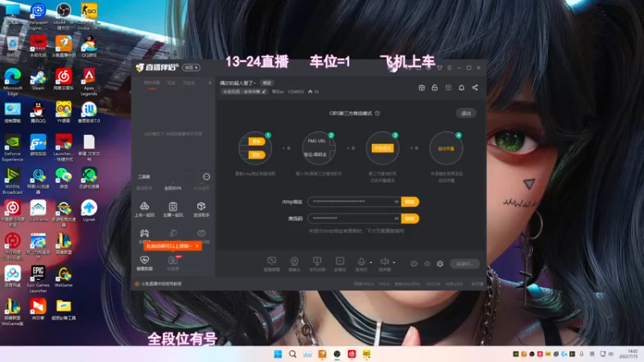644x362 pixels.
Task: Open the OBS icon on taskbar
Action: (x=336, y=354)
